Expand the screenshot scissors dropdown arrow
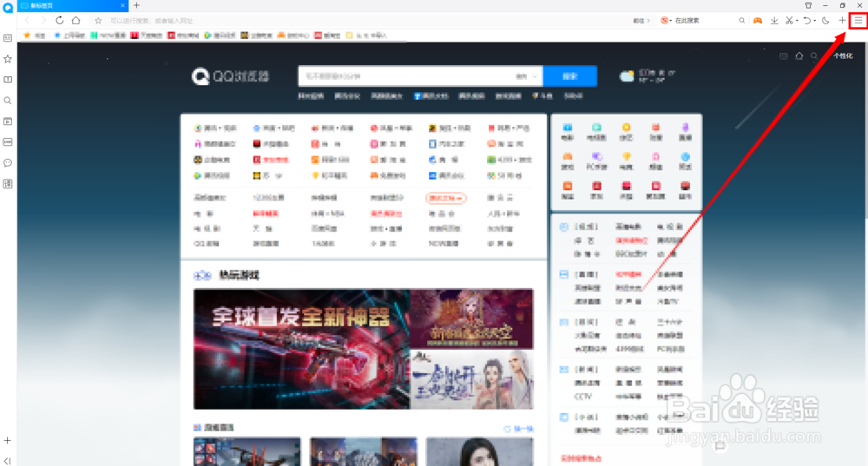The image size is (868, 466). [x=797, y=21]
